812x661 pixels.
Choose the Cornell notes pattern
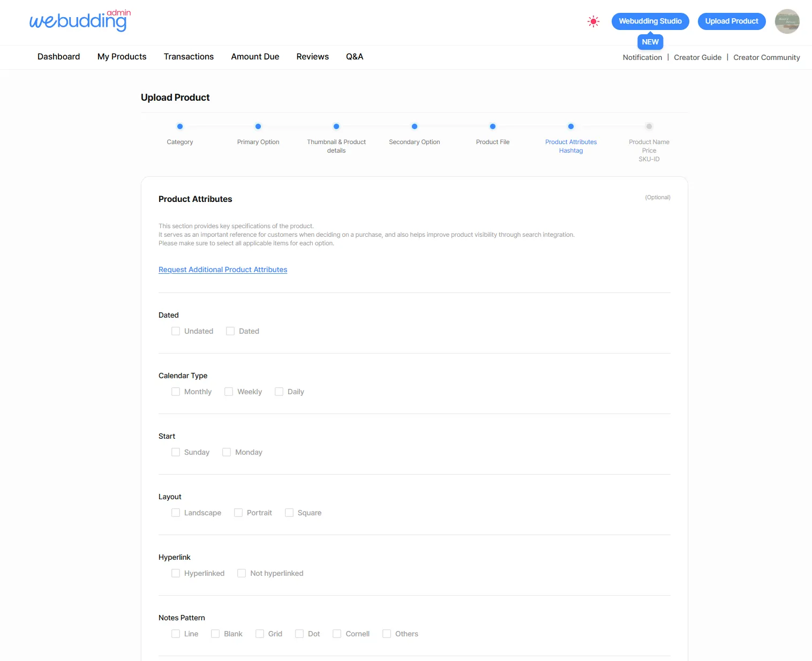tap(337, 634)
